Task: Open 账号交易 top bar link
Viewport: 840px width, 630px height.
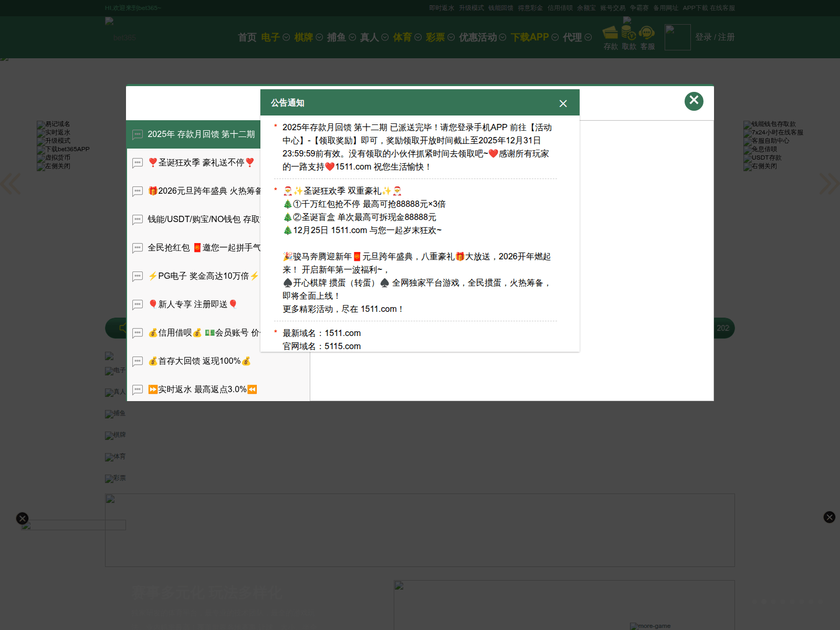Action: (613, 8)
